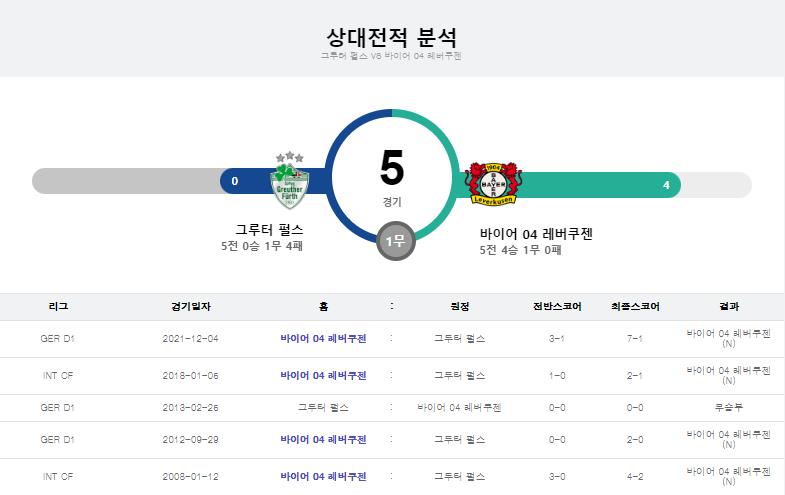Click the 최종스코어 column header

pos(635,306)
